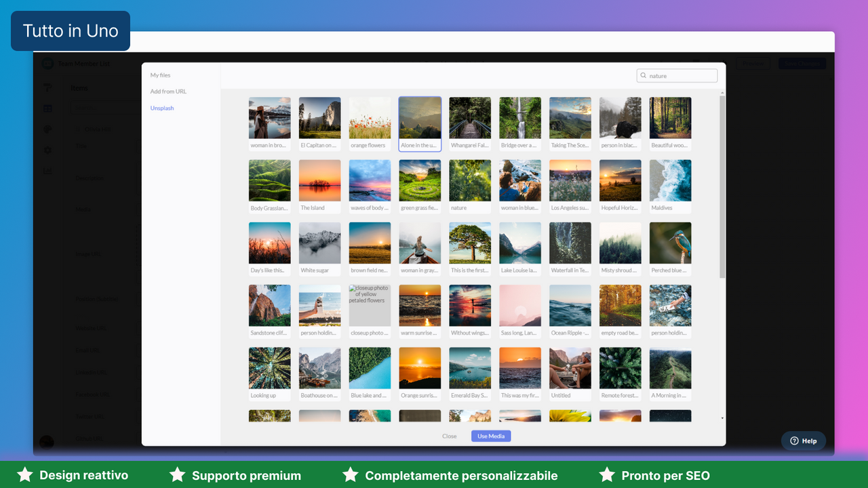Open the bar chart icon in the dimmed sidebar

click(47, 171)
